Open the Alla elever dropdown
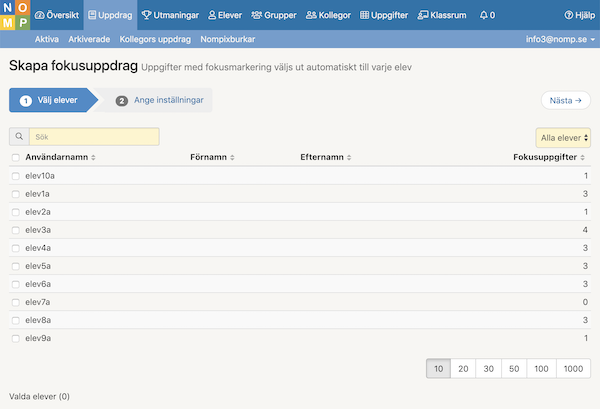This screenshot has width=600, height=409. click(563, 138)
